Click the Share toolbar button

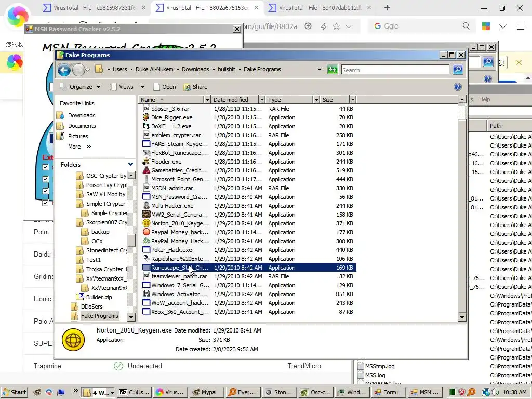(x=195, y=87)
